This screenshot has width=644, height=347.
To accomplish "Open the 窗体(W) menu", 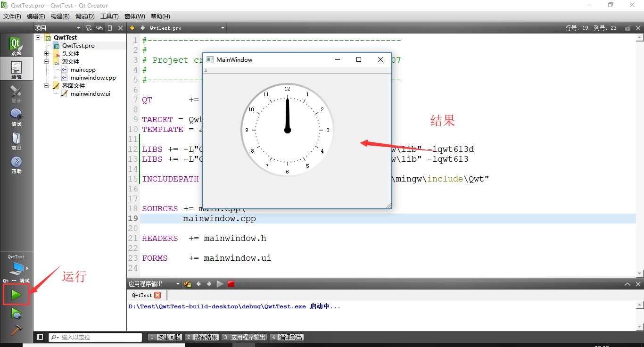I will click(x=135, y=16).
